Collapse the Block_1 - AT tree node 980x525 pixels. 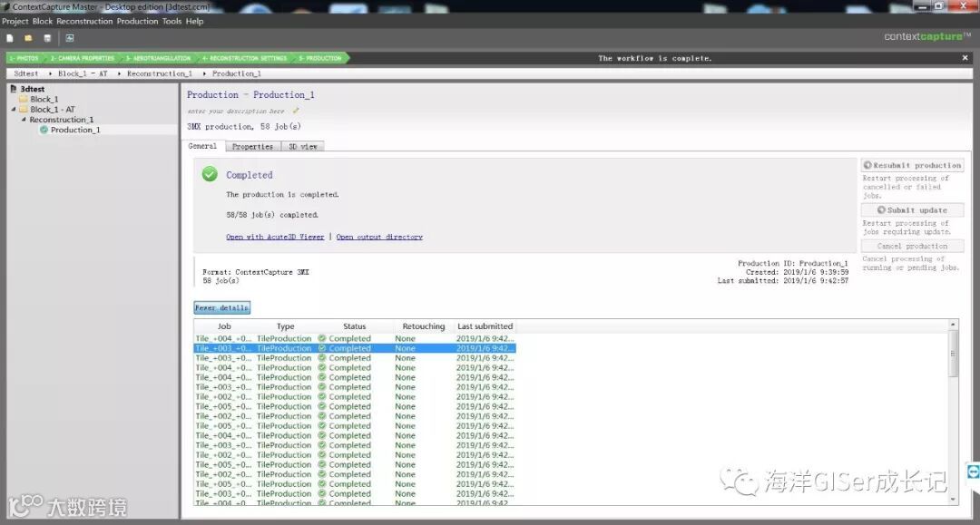14,109
